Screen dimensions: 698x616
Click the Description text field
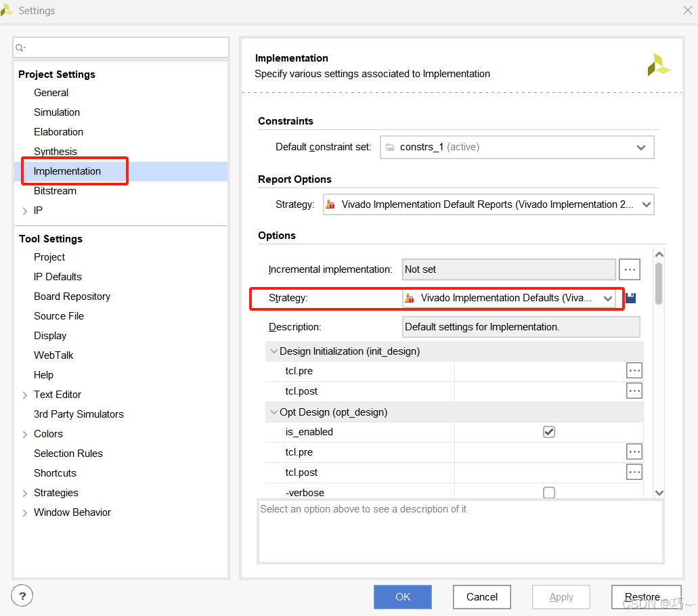(x=521, y=327)
